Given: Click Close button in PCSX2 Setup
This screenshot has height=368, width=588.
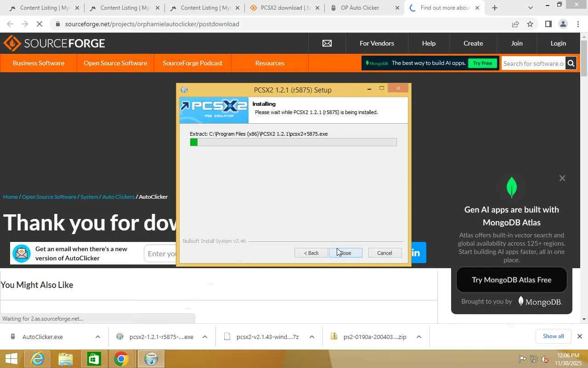Looking at the screenshot, I should tap(345, 253).
